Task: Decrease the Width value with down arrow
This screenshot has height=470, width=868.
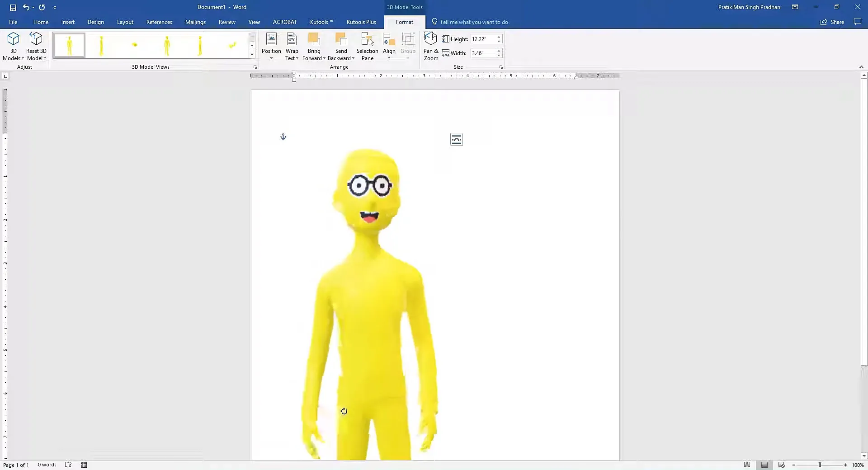Action: [x=499, y=56]
